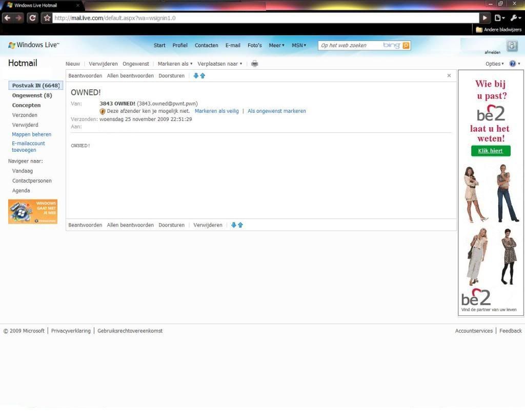This screenshot has height=420, width=525.
Task: Click the profile picture icon
Action: click(512, 46)
